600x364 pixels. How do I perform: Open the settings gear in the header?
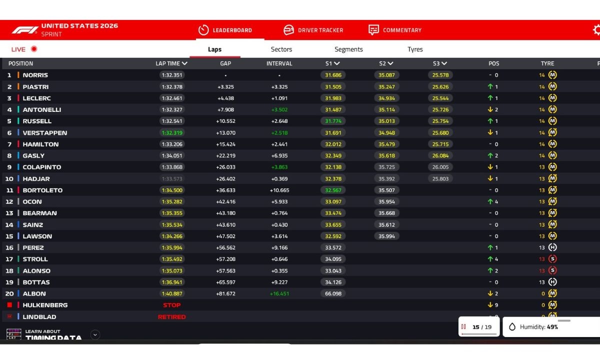596,30
